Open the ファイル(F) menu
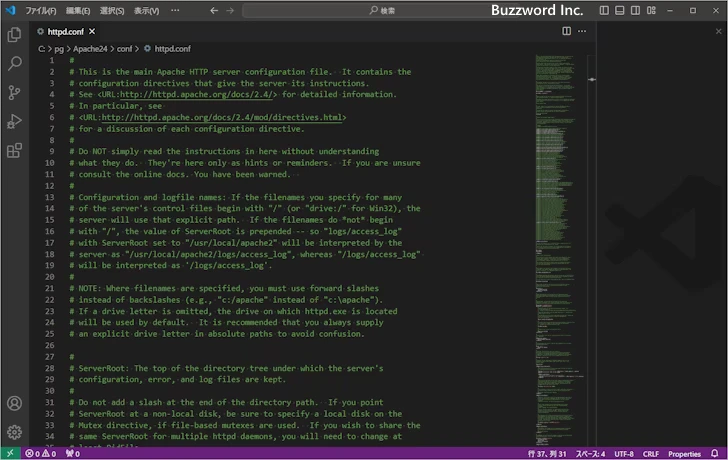This screenshot has width=728, height=460. coord(40,10)
